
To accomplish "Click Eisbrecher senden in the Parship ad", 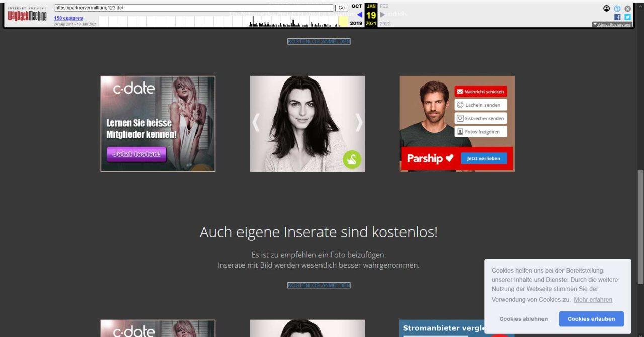I will (481, 118).
